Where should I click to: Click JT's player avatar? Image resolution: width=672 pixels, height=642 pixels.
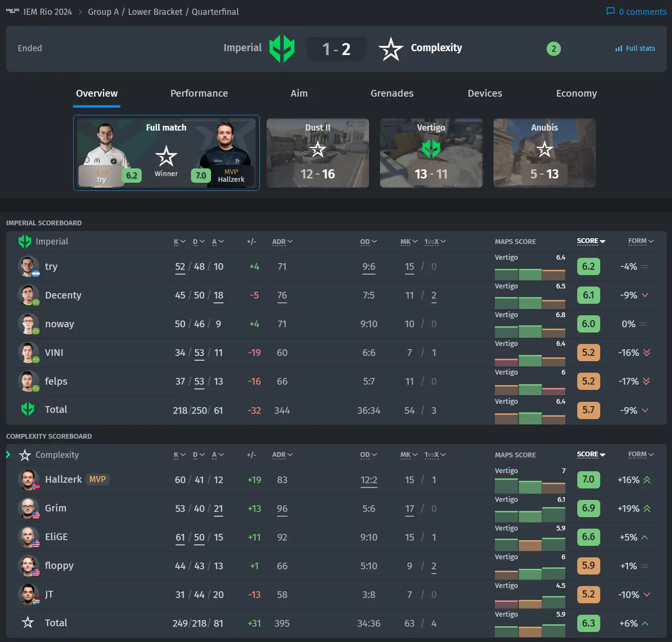click(x=28, y=595)
